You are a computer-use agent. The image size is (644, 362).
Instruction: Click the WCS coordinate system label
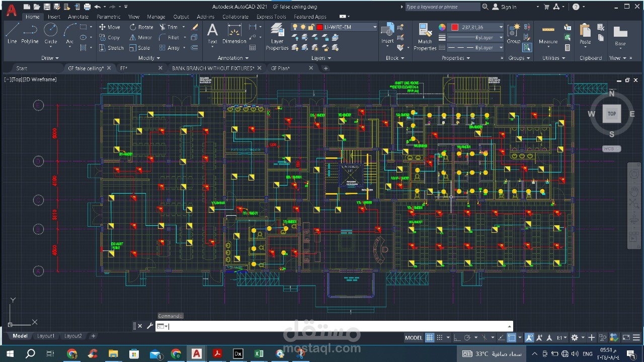pos(611,149)
